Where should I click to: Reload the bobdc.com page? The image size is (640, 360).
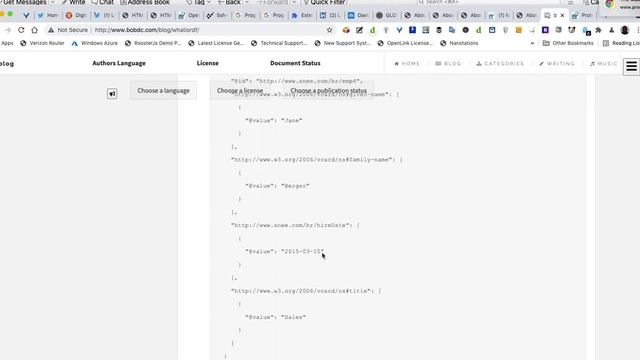tap(21, 30)
